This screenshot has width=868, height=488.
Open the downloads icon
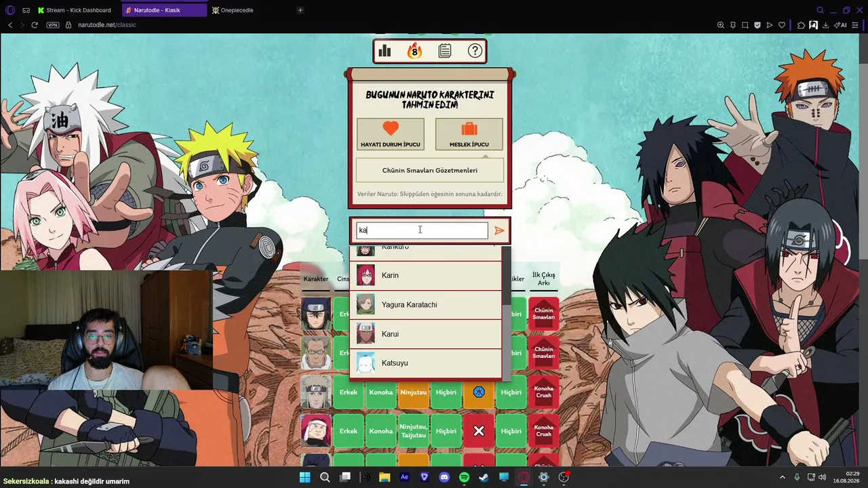point(825,25)
